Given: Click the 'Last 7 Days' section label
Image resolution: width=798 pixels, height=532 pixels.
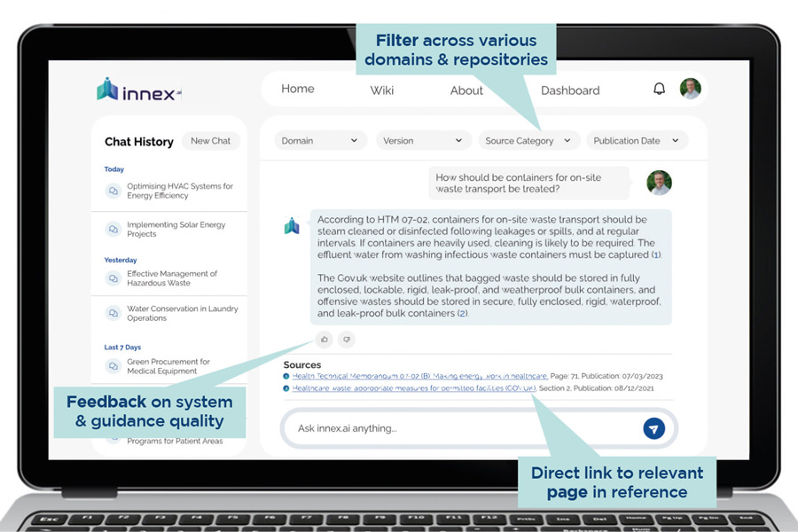Looking at the screenshot, I should (122, 348).
